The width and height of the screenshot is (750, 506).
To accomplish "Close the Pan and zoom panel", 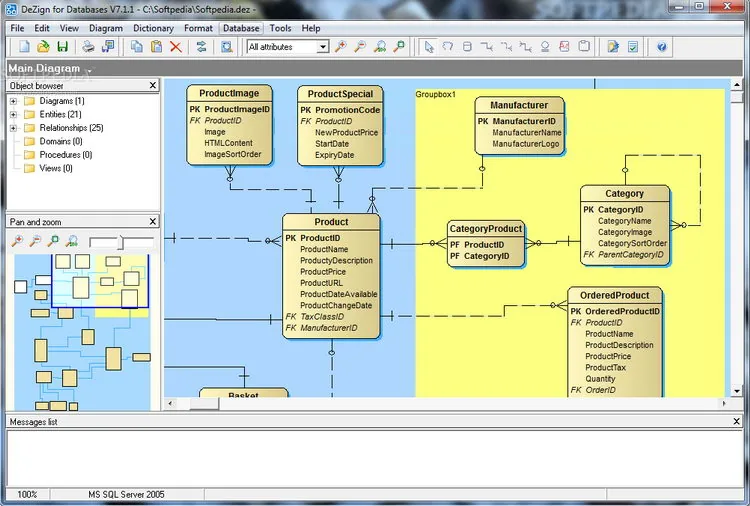I will 153,221.
